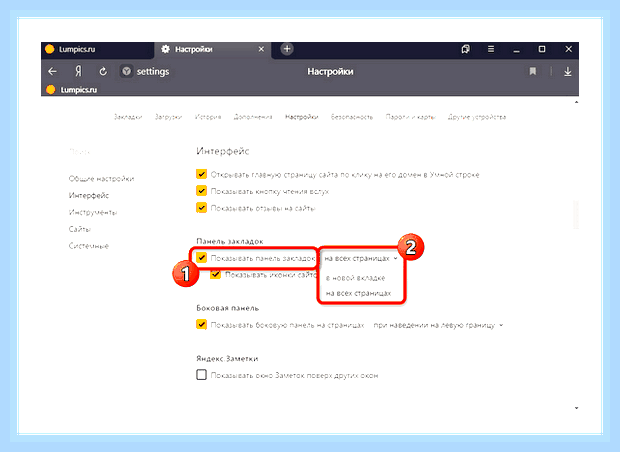Click the Lumpics.ru bookmark in the bookmarks bar
Image resolution: width=620 pixels, height=452 pixels.
[x=72, y=90]
